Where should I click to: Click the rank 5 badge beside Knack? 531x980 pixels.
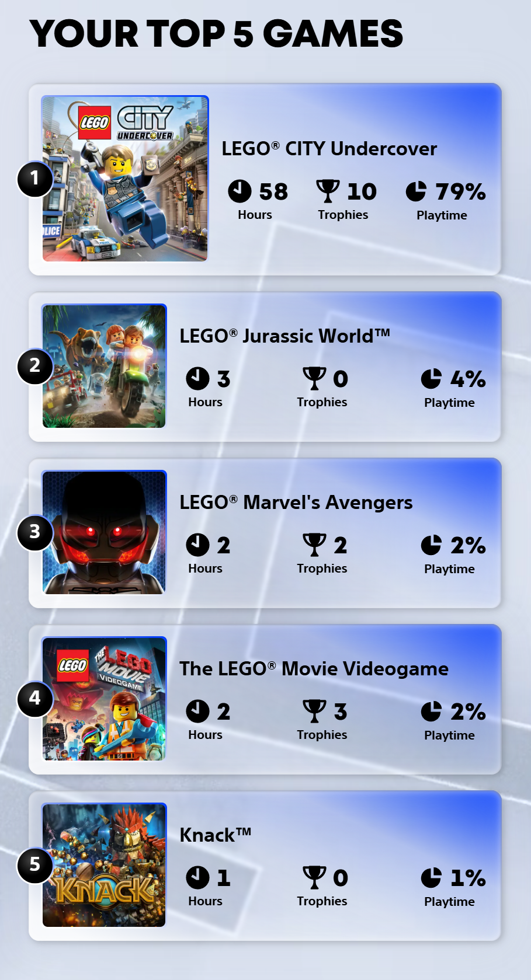35,864
